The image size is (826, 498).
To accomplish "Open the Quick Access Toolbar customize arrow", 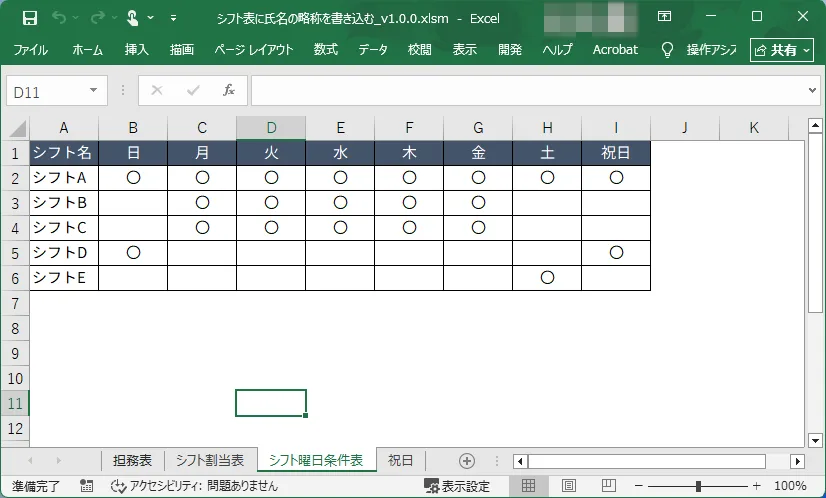I will (173, 18).
